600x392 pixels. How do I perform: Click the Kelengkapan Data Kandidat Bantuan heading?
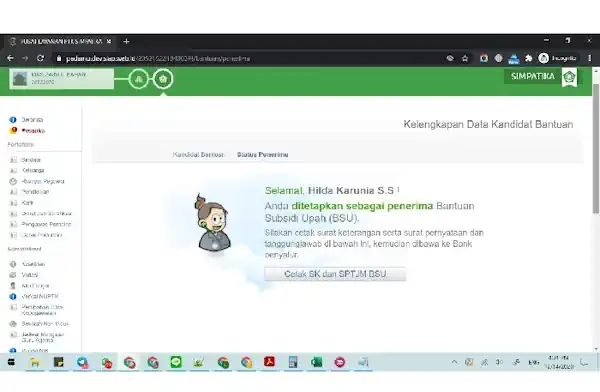pos(488,124)
